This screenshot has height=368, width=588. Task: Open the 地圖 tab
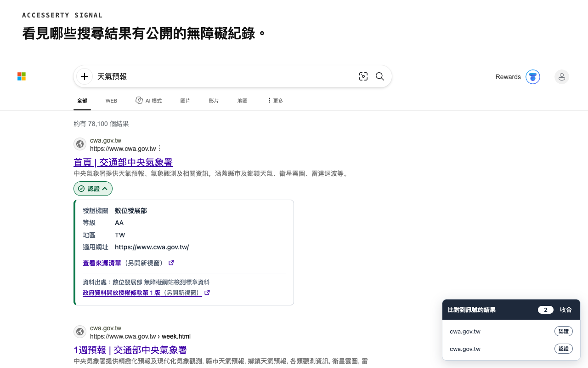242,101
